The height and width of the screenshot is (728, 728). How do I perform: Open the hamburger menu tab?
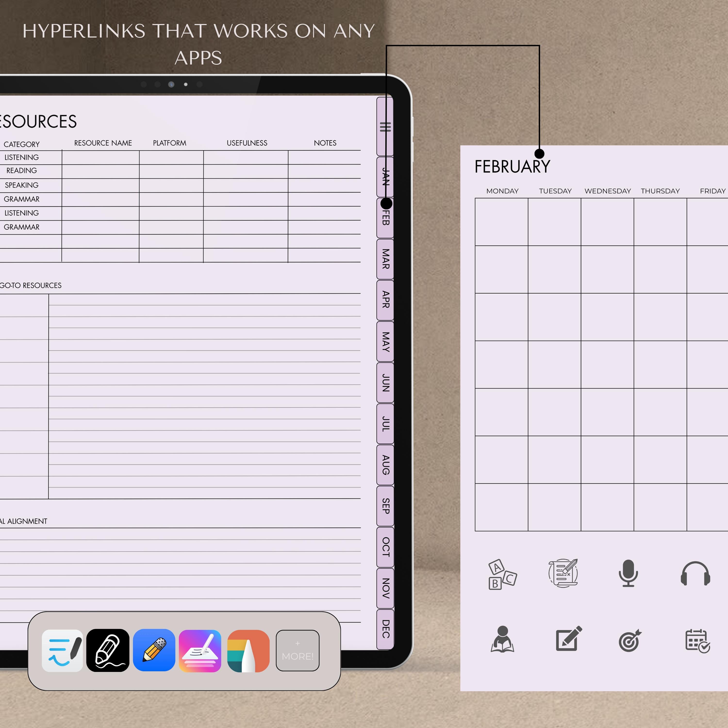[x=385, y=127]
